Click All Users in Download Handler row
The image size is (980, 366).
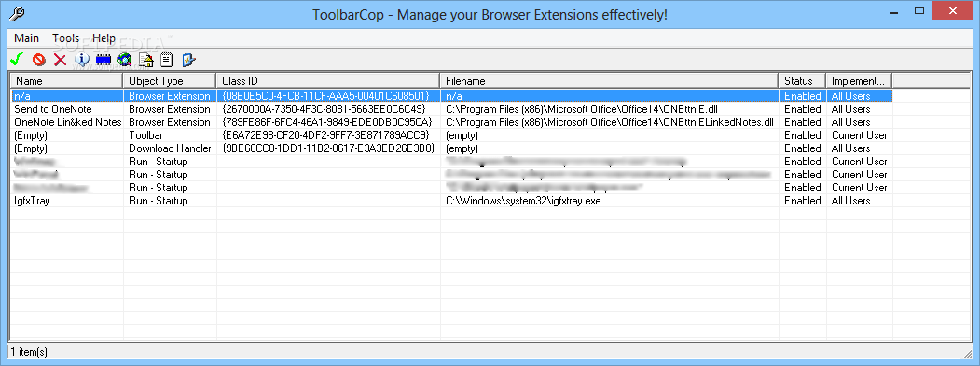850,148
